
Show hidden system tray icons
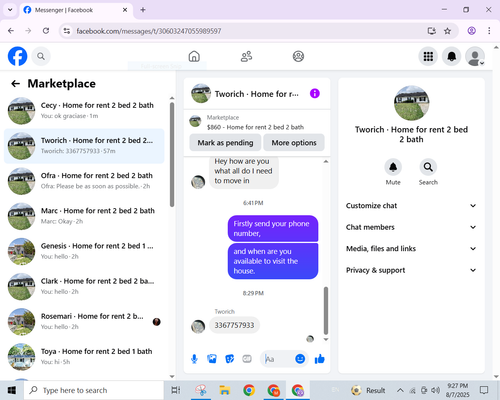click(400, 390)
